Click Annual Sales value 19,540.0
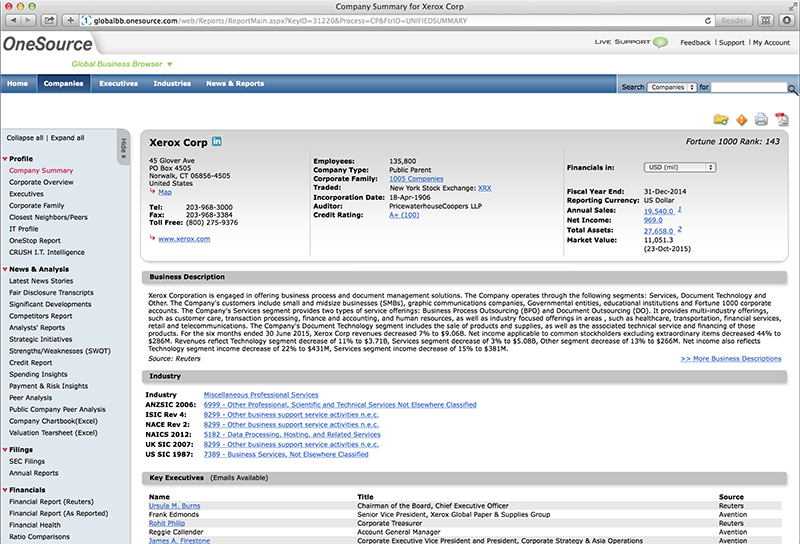Screen dimensions: 800x544 point(659,211)
